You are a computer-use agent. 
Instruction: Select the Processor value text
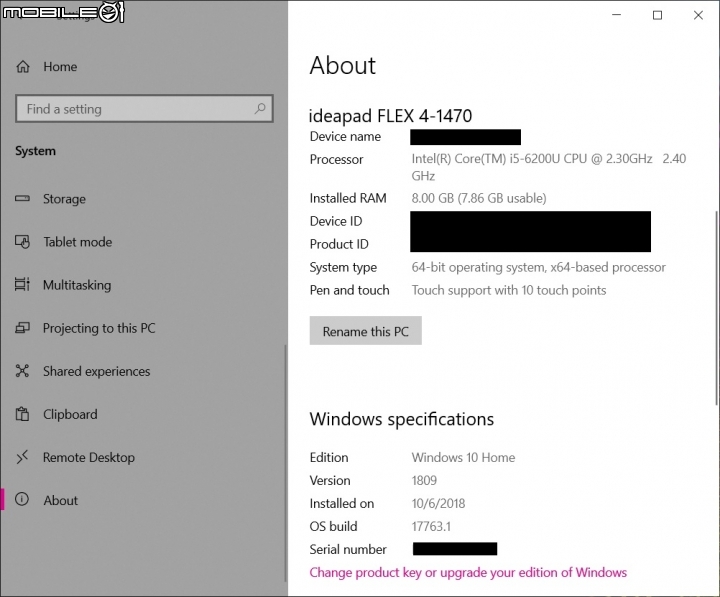coord(549,167)
